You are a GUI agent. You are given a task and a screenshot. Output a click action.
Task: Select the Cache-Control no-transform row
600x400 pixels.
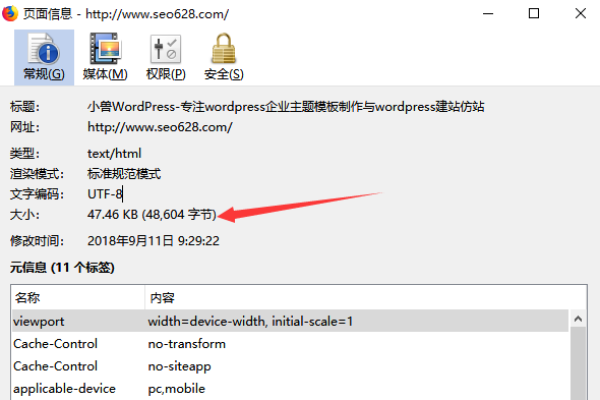coord(290,344)
